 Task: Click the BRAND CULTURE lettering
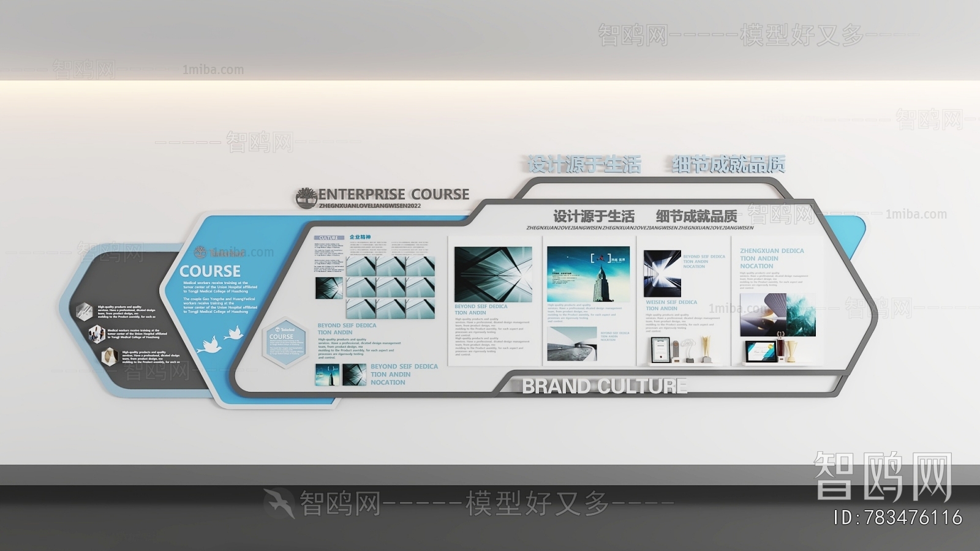[604, 386]
